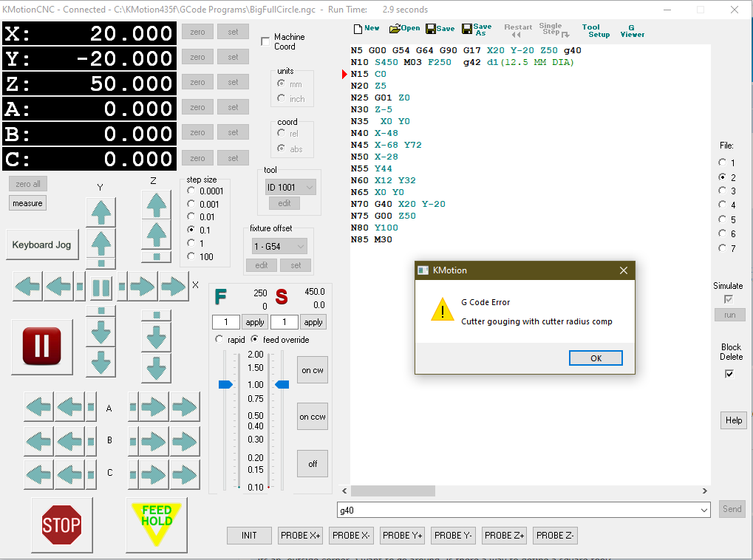Image resolution: width=753 pixels, height=560 pixels.
Task: Select step size 0.01 radio button
Action: click(x=191, y=216)
